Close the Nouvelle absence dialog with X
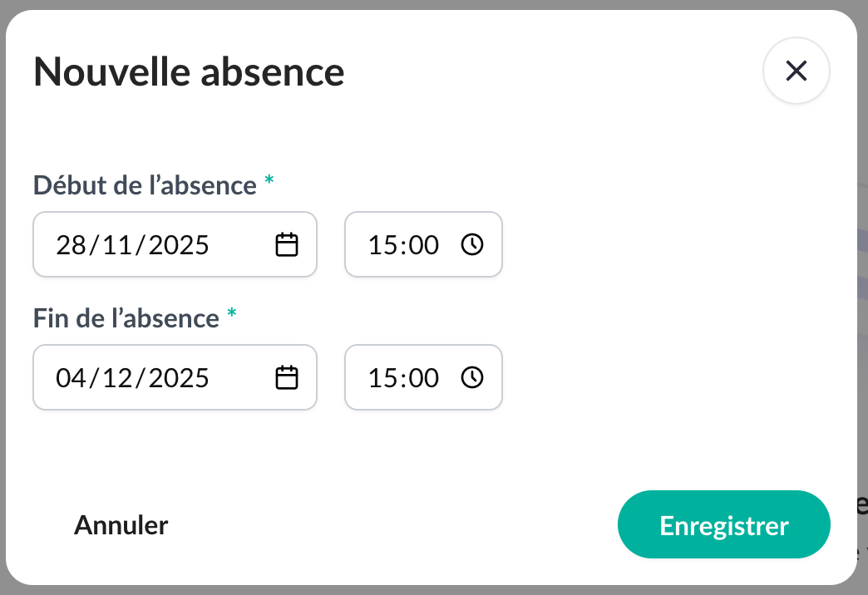Screen dimensions: 868x595 (796, 71)
